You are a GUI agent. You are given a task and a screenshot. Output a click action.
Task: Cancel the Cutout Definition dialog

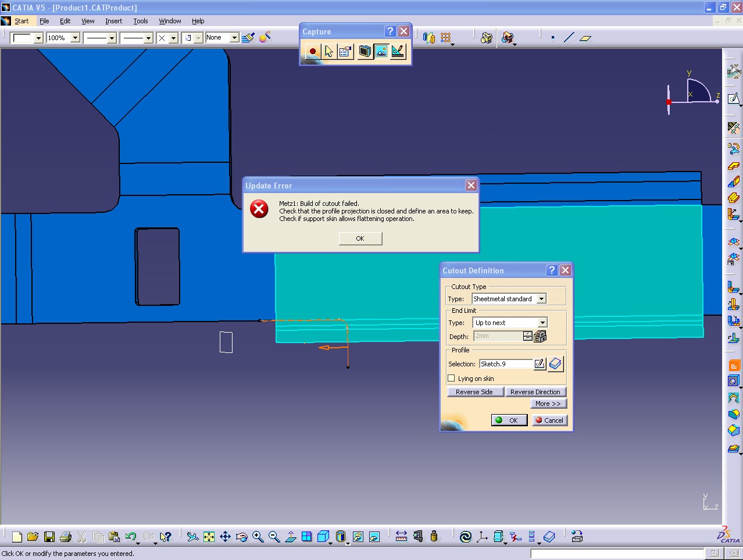tap(549, 420)
